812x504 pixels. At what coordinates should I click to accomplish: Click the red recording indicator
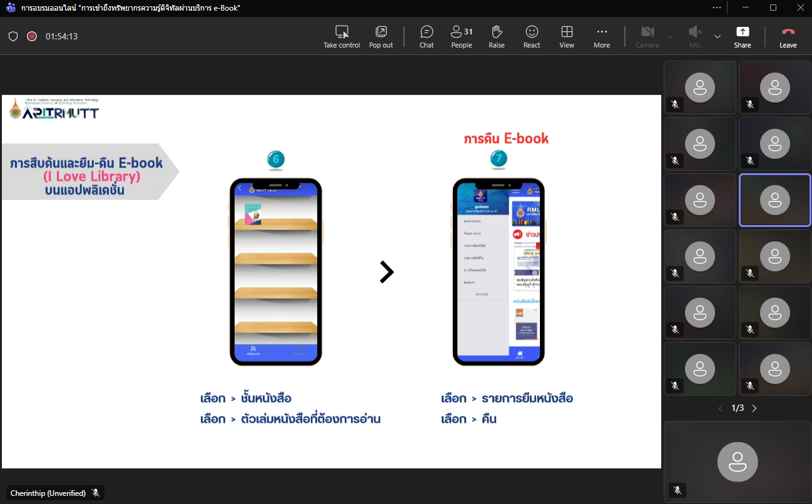click(32, 36)
